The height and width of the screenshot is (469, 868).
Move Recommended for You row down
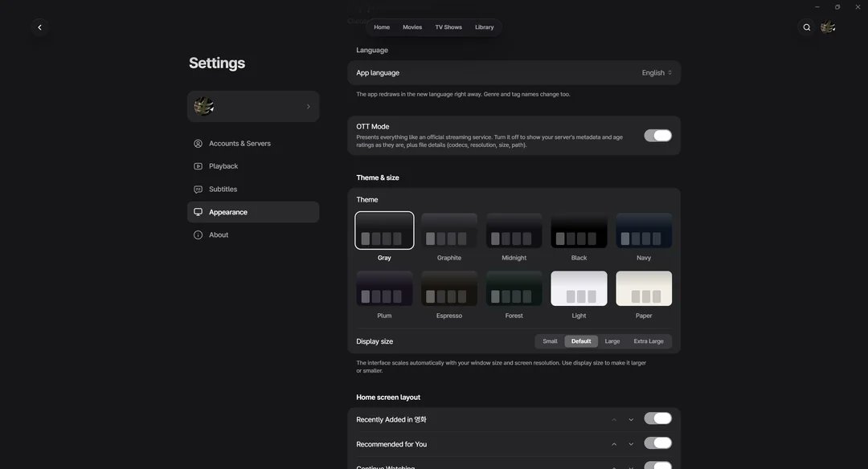[x=631, y=444]
